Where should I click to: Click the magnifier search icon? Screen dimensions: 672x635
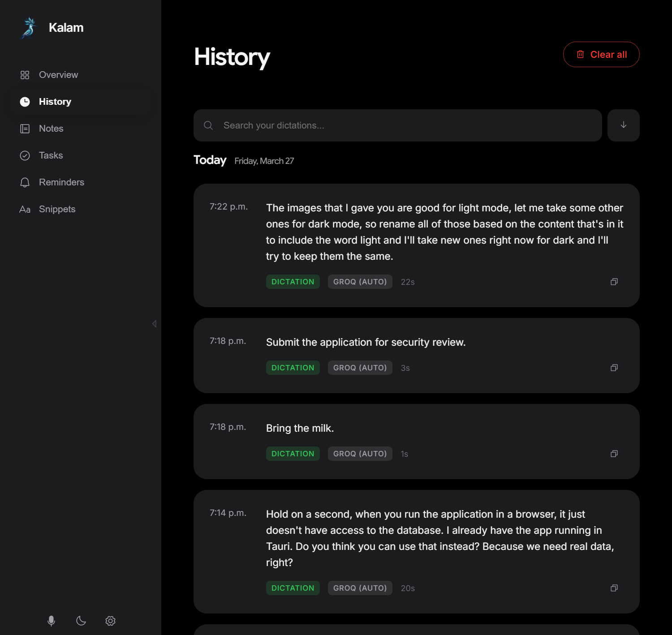coord(208,125)
